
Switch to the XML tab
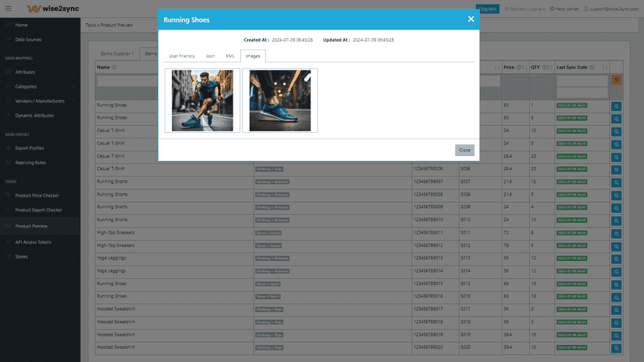[x=230, y=56]
